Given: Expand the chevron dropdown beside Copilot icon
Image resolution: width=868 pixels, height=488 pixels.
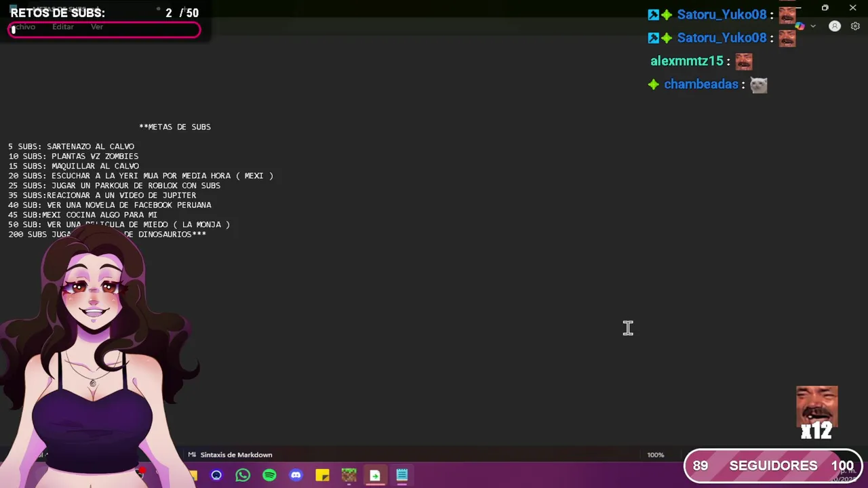Looking at the screenshot, I should click(x=813, y=26).
